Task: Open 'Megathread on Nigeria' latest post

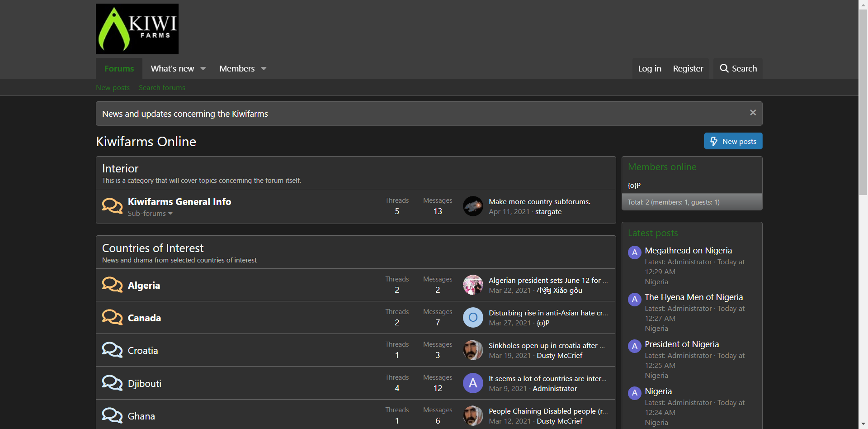Action: (x=688, y=251)
